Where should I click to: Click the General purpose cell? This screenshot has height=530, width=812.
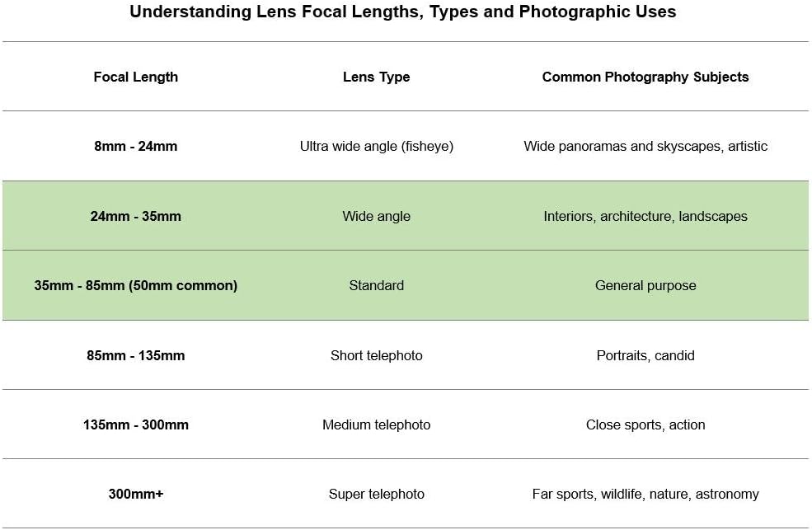click(645, 286)
